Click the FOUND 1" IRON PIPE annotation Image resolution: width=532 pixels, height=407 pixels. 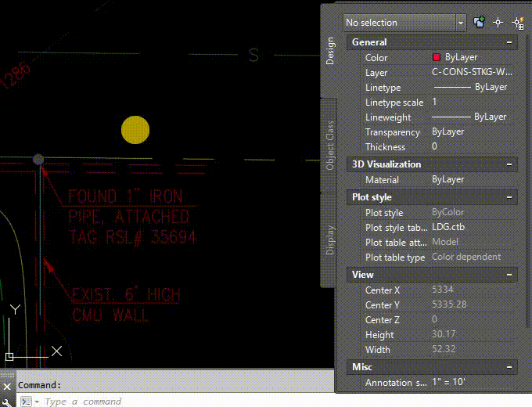click(132, 217)
